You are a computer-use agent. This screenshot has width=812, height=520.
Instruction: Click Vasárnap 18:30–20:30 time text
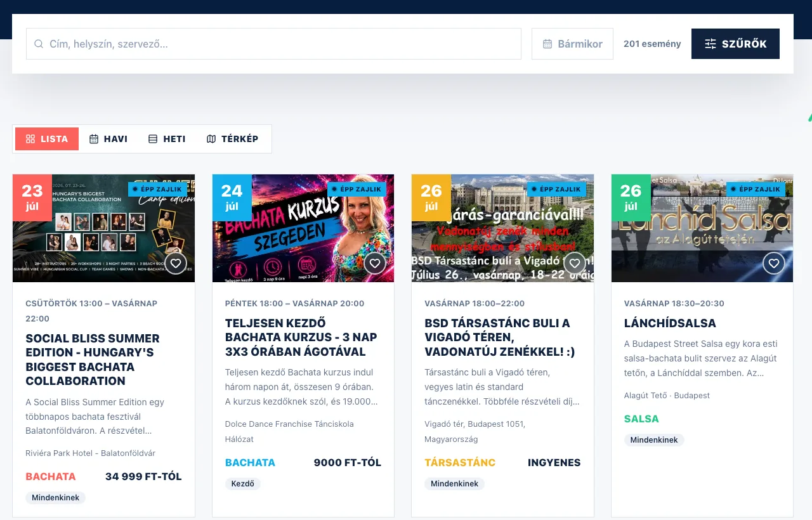tap(674, 304)
